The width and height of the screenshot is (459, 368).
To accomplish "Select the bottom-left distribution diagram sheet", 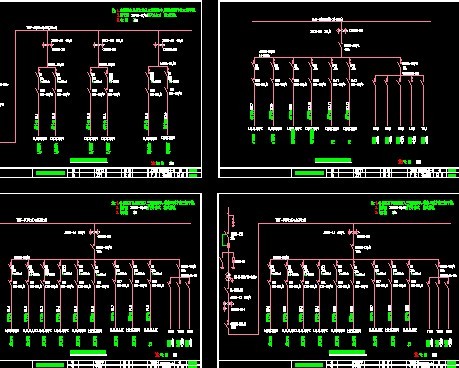I will (100, 281).
